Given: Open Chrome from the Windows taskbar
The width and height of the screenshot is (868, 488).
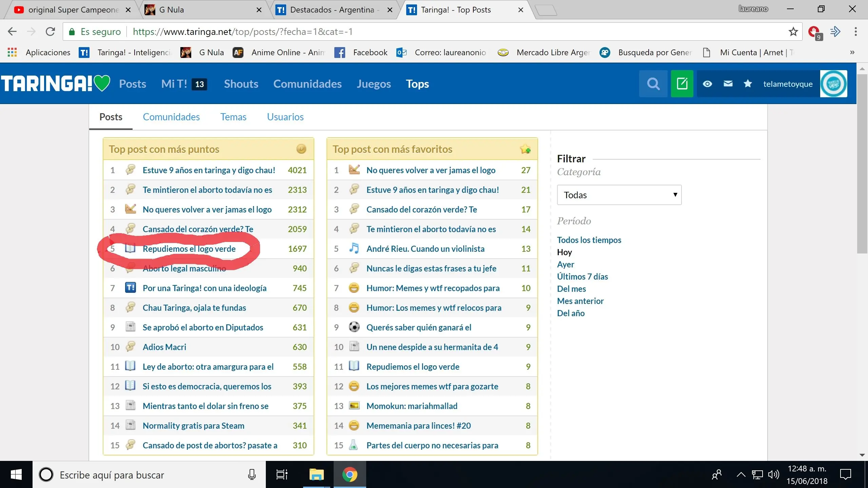Looking at the screenshot, I should (350, 474).
